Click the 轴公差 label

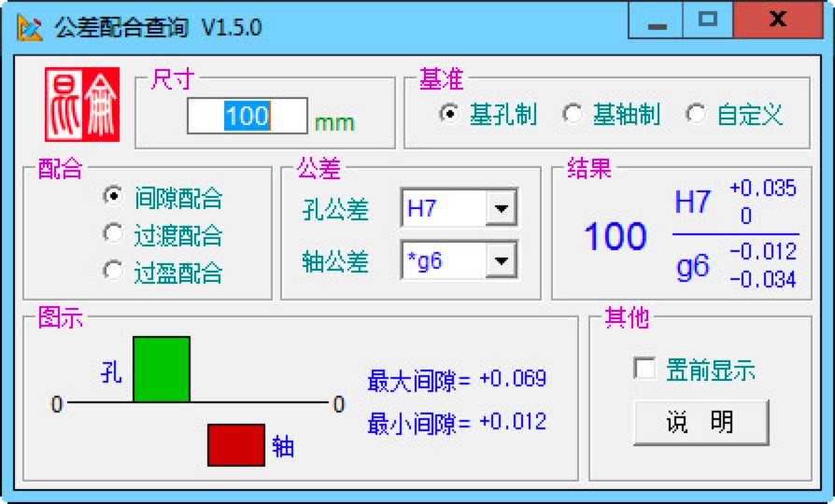[x=335, y=261]
